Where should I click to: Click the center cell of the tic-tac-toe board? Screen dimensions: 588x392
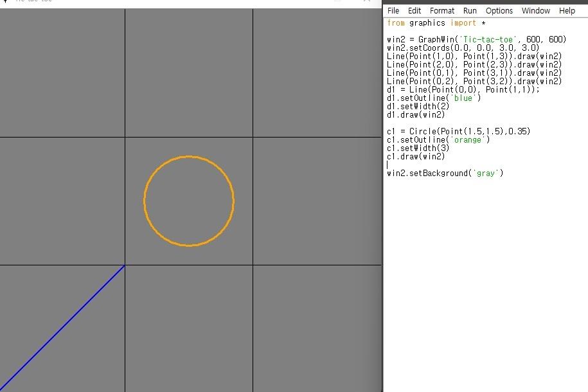189,200
